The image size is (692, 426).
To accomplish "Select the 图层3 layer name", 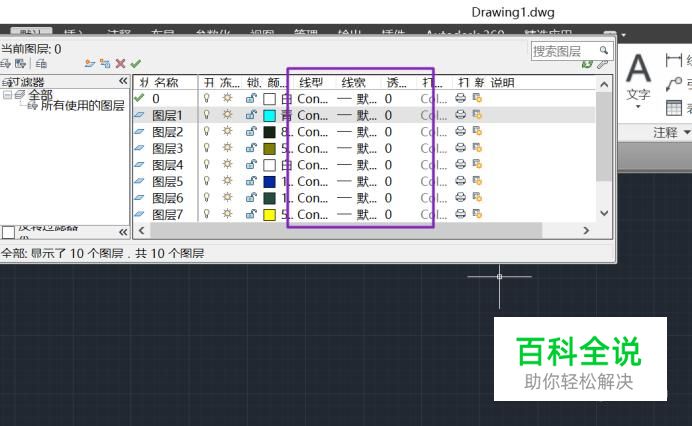I will tap(167, 148).
